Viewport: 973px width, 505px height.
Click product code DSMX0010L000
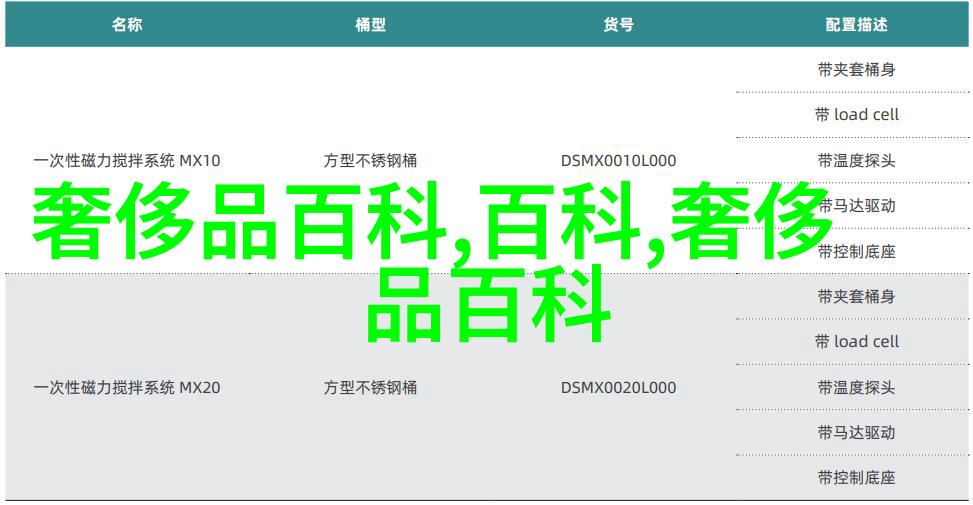coord(618,160)
